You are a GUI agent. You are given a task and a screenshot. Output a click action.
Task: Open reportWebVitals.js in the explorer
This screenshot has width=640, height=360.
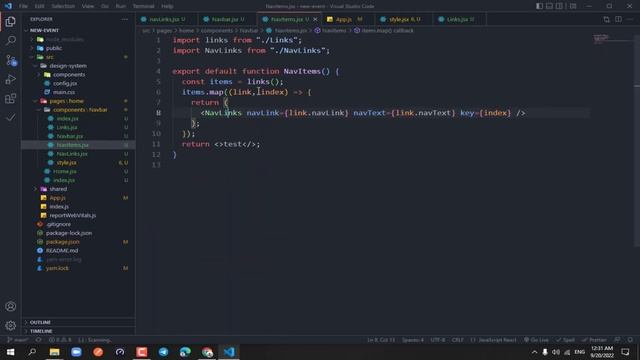tap(73, 216)
